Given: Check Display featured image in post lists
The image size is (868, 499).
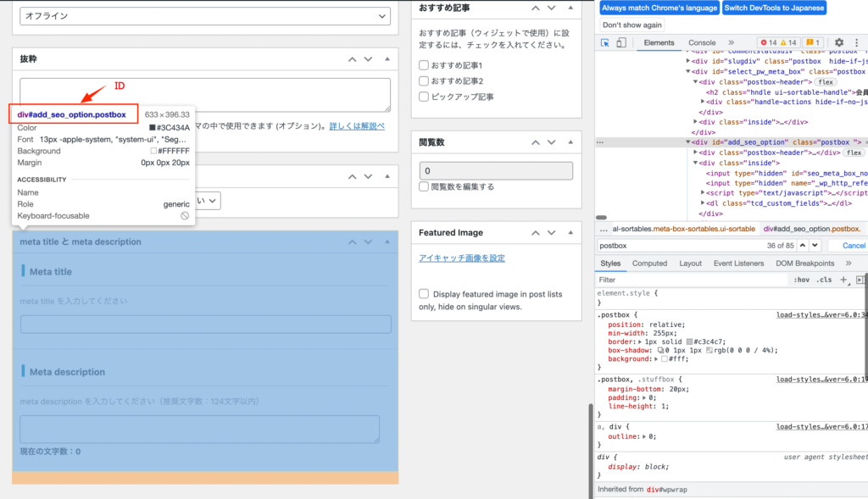Looking at the screenshot, I should [424, 294].
